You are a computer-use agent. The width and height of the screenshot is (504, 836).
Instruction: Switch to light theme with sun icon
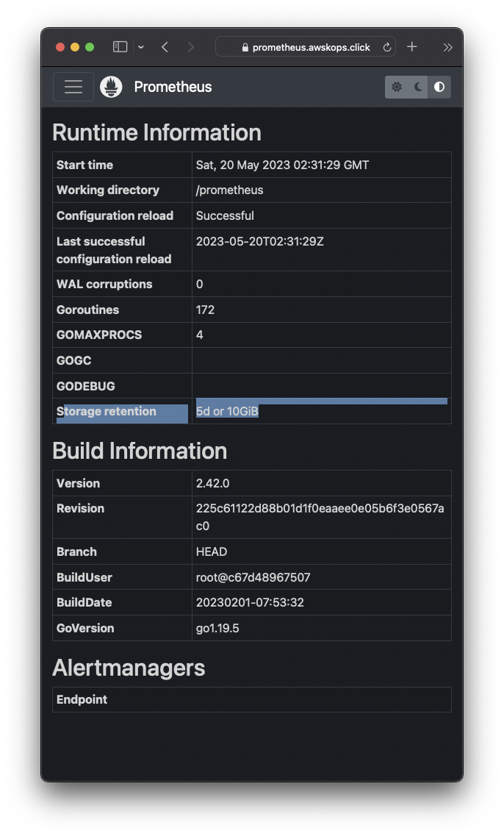[397, 87]
